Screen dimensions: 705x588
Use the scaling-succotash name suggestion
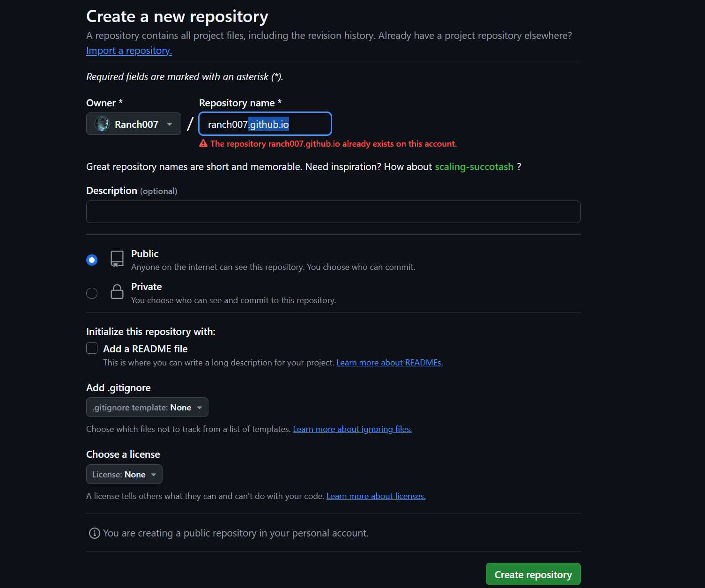pyautogui.click(x=474, y=167)
